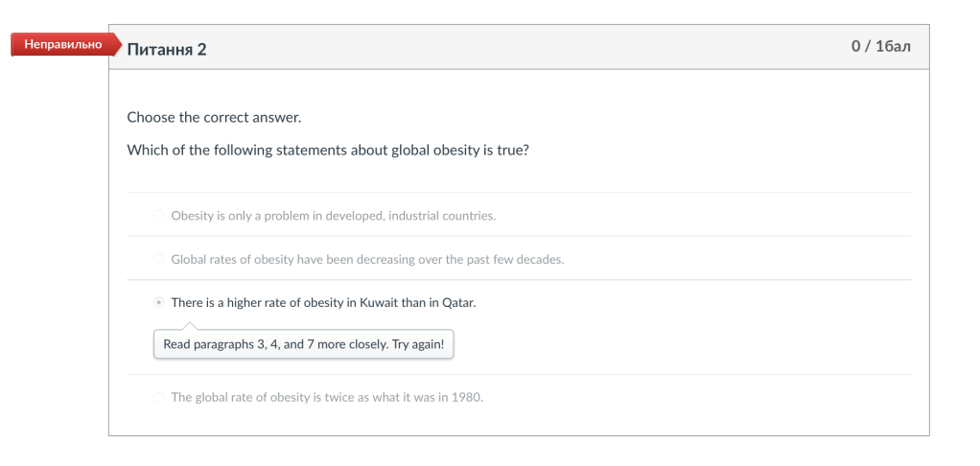Select the radio button for 'Obesity is only a problem'
The image size is (980, 466).
(x=158, y=216)
